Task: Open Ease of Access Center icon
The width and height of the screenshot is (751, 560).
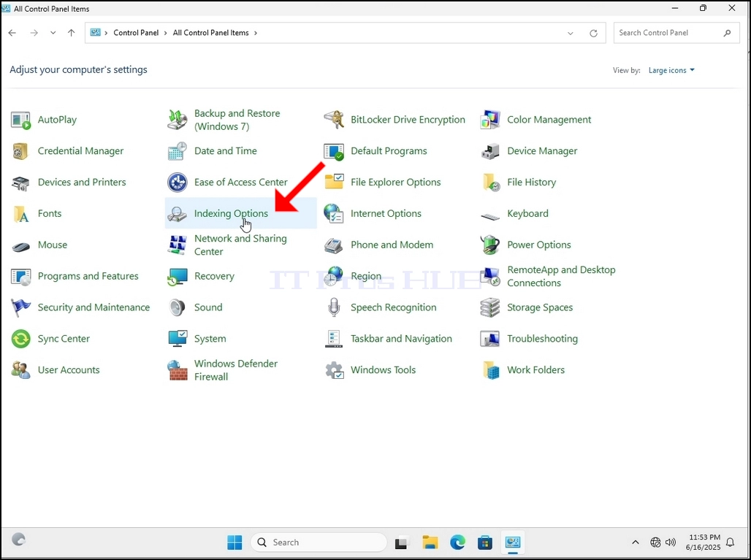Action: coord(178,183)
